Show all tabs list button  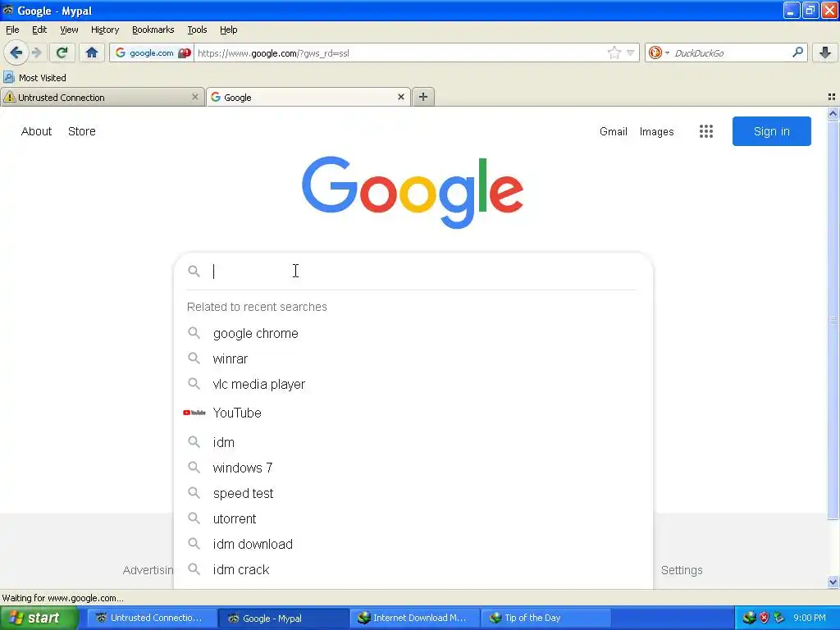pyautogui.click(x=832, y=97)
